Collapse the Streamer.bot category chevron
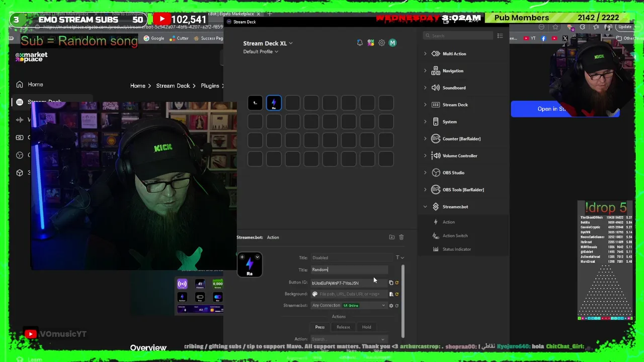This screenshot has width=644, height=362. [x=425, y=207]
